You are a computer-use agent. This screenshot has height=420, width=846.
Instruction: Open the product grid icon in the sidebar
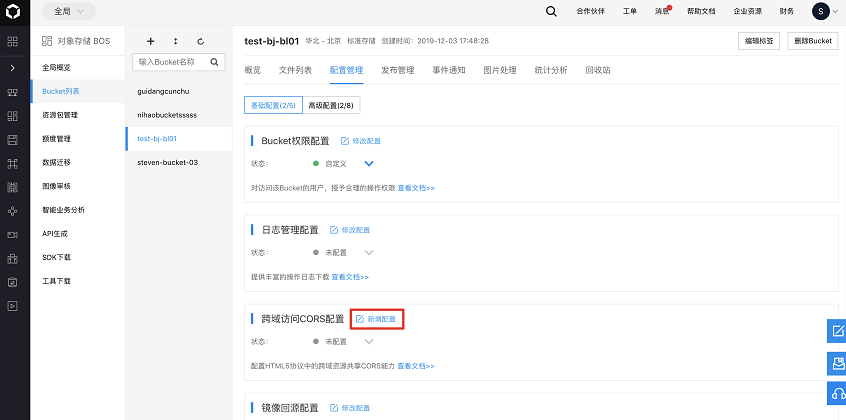pyautogui.click(x=12, y=42)
